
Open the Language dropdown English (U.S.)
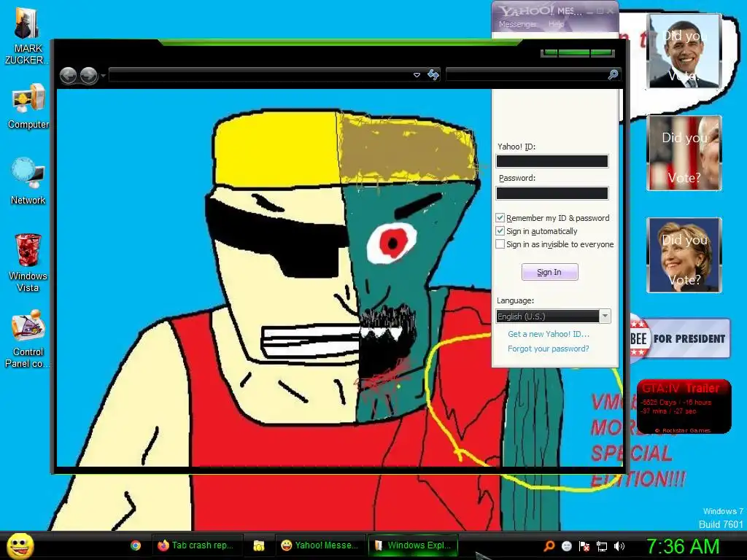[x=553, y=316]
